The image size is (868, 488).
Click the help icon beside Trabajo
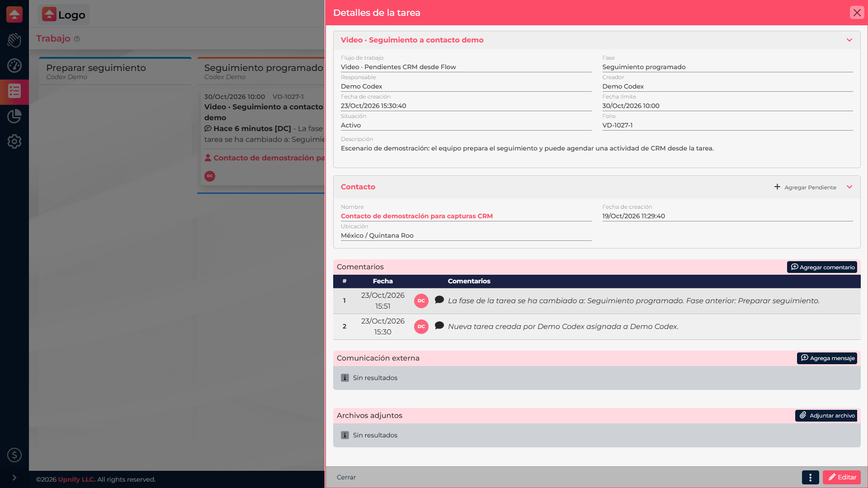(x=77, y=39)
